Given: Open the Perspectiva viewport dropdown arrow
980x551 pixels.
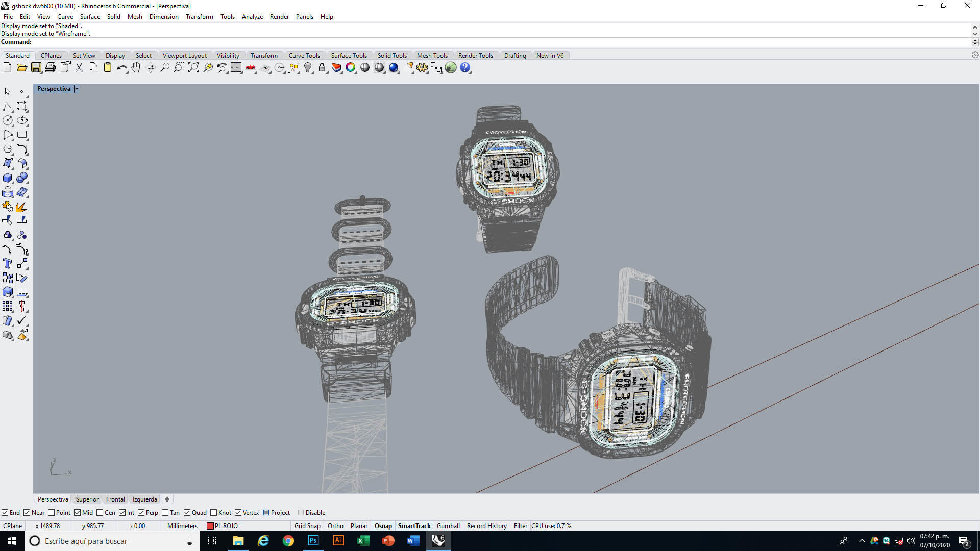Looking at the screenshot, I should pyautogui.click(x=77, y=89).
